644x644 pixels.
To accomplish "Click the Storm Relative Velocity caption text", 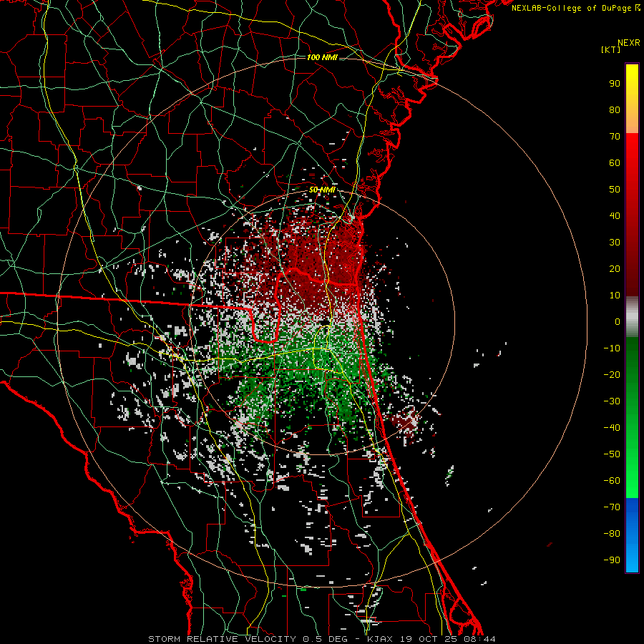I will (322, 639).
